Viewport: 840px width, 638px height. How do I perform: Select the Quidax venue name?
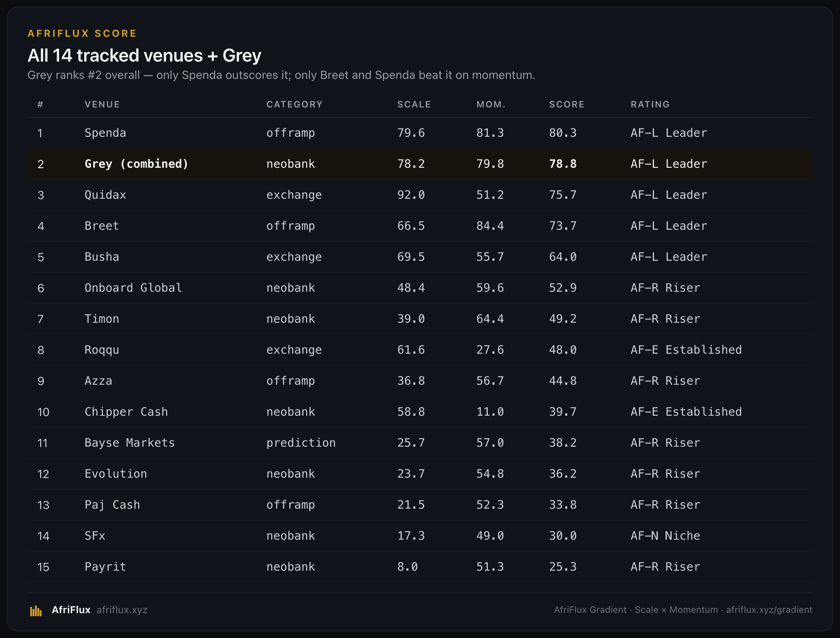(x=105, y=195)
